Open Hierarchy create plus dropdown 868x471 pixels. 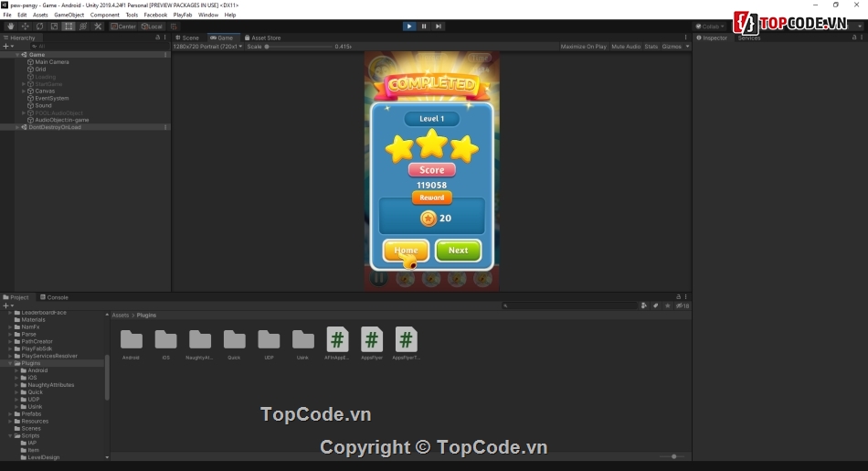click(7, 47)
